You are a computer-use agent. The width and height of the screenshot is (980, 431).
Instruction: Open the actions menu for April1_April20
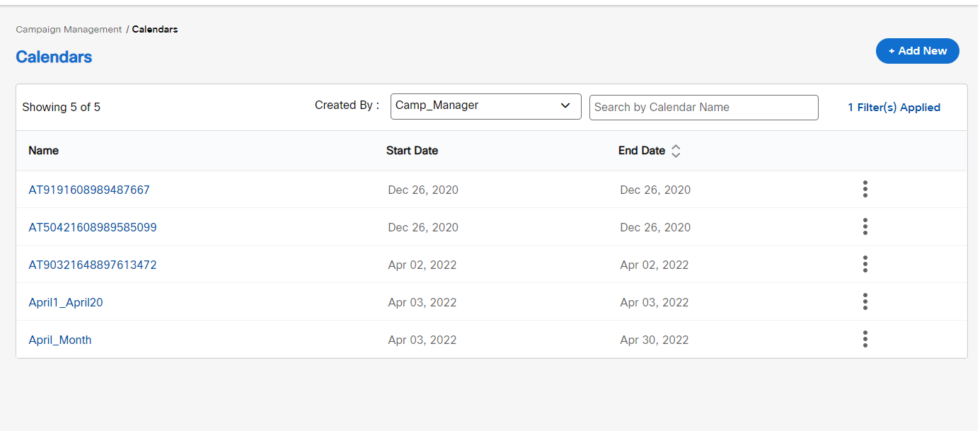[x=865, y=301]
